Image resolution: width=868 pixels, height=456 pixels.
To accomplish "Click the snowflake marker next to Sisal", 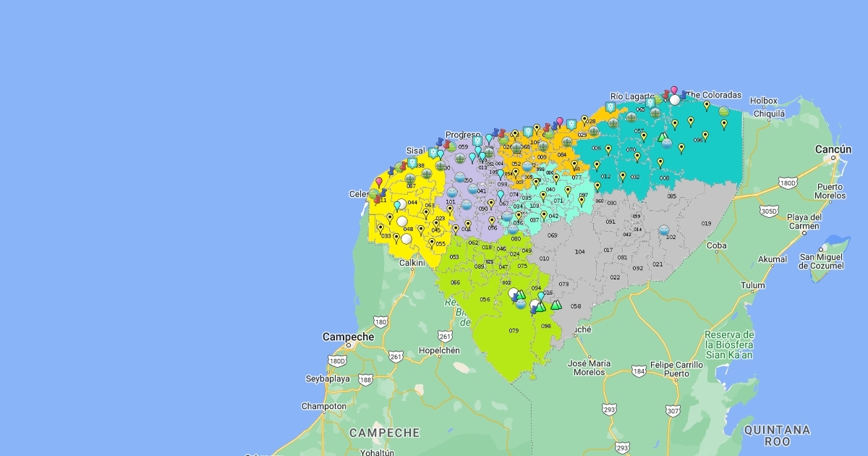I will click(x=433, y=153).
